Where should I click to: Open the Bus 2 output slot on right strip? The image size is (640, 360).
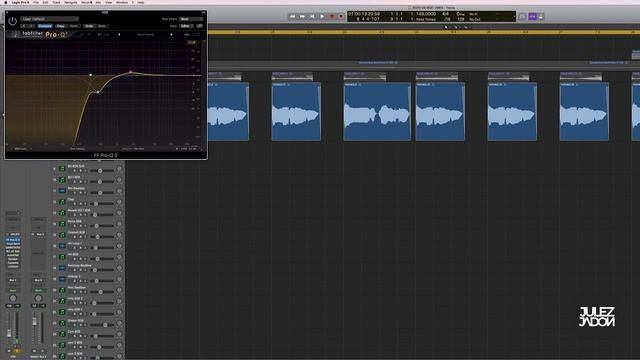[38, 280]
